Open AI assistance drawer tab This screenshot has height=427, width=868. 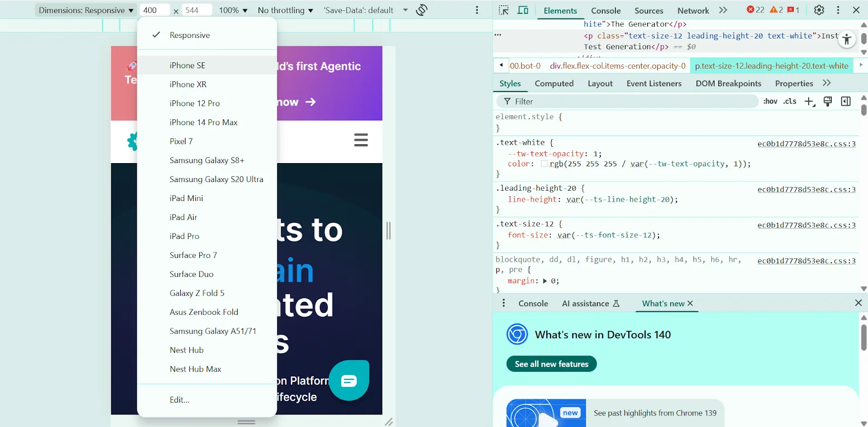591,303
